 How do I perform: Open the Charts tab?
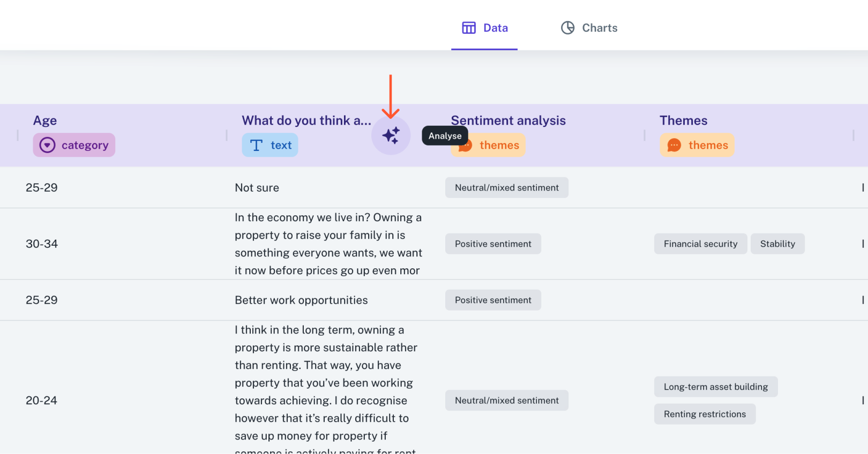(x=589, y=28)
